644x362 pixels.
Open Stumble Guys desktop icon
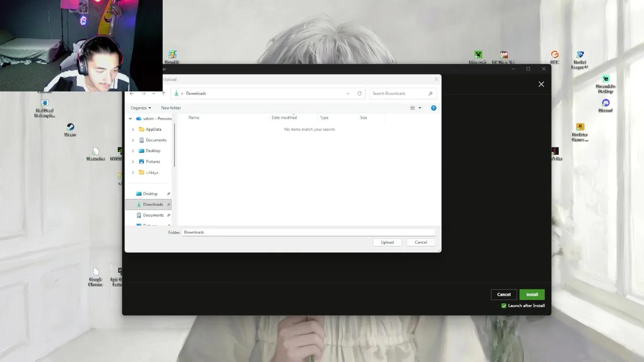[x=172, y=57]
